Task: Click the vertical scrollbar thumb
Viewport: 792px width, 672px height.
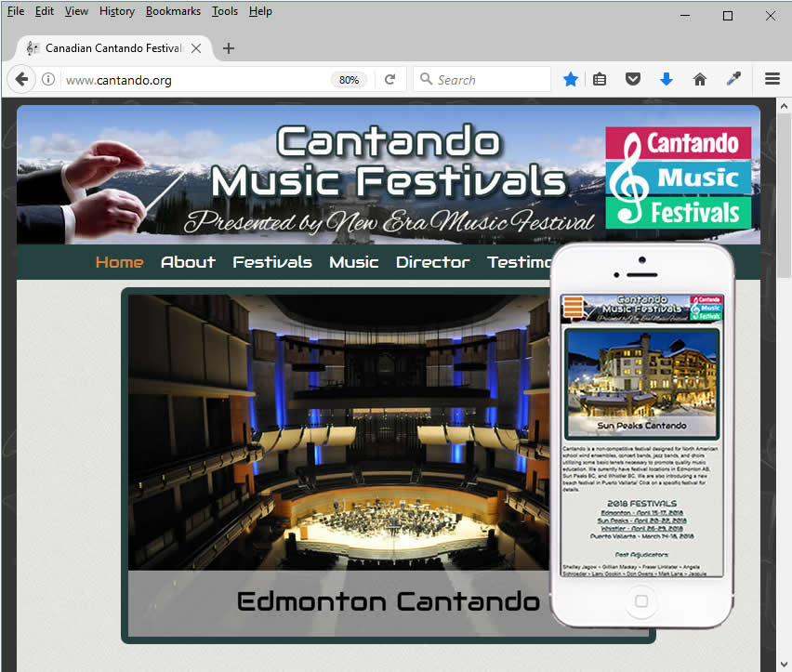Action: coord(784,195)
